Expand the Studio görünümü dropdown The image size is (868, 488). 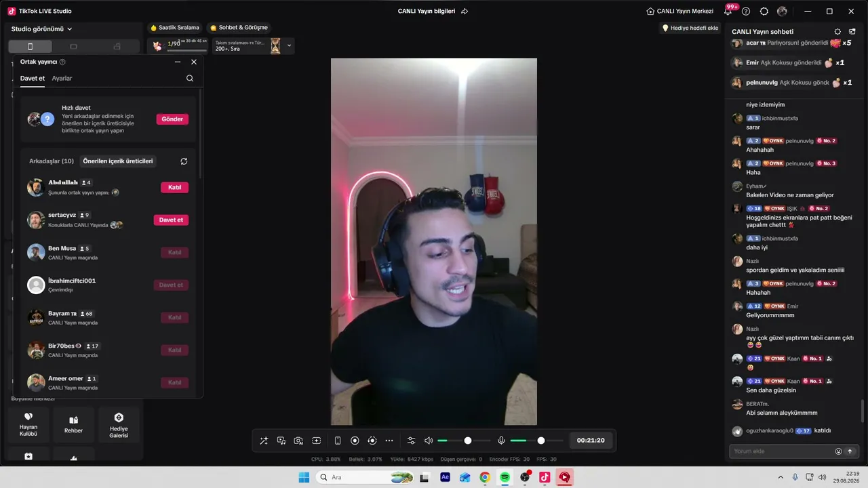[x=42, y=29]
